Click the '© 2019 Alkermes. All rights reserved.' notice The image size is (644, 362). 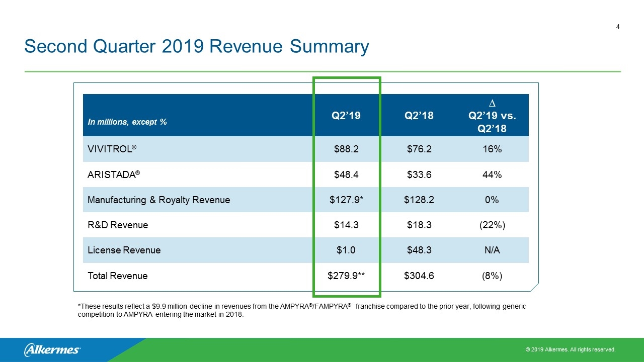[x=570, y=349]
